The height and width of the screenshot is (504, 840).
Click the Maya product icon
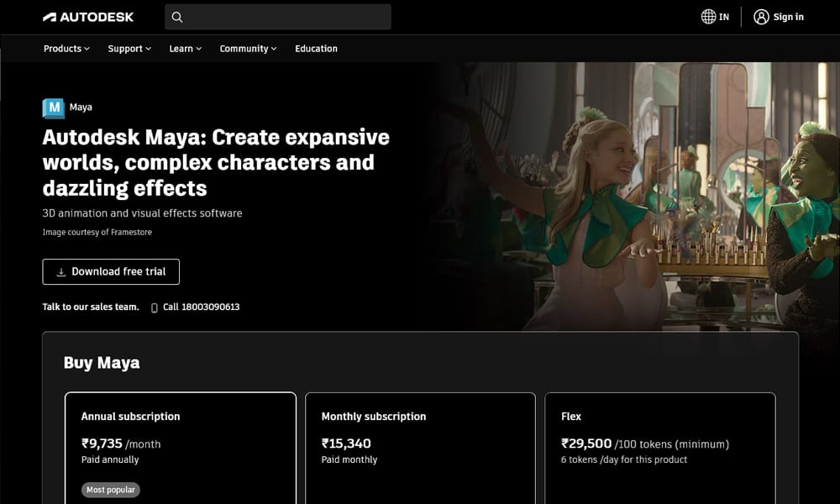pyautogui.click(x=53, y=108)
